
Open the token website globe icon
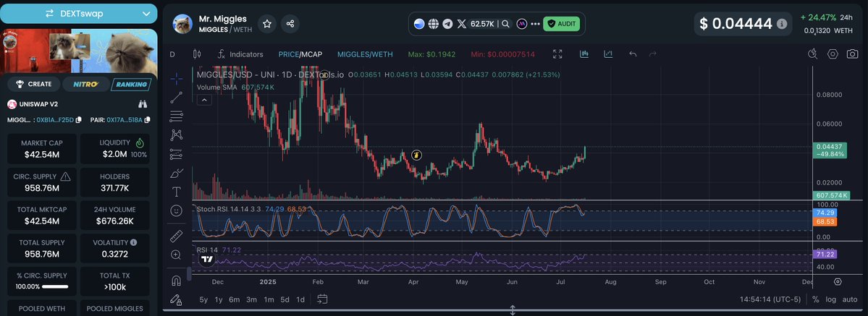(434, 24)
